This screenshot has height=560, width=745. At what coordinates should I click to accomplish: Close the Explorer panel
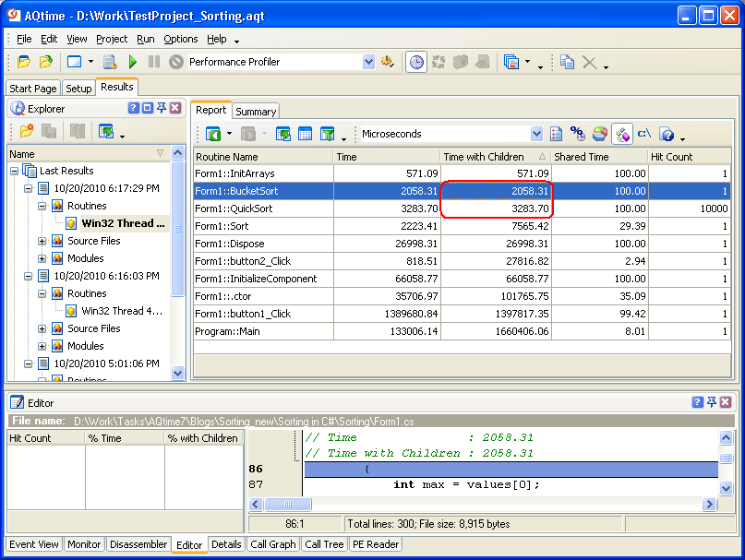(175, 108)
